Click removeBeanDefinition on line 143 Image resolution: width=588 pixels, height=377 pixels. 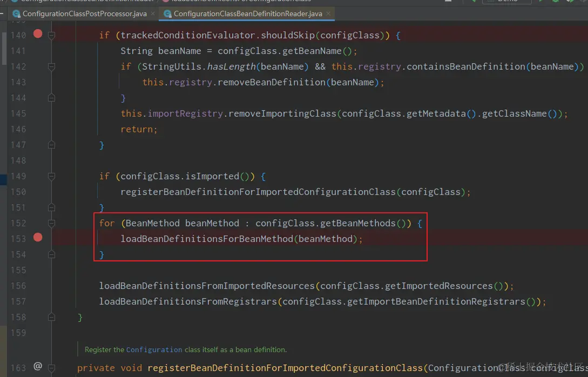coord(272,83)
